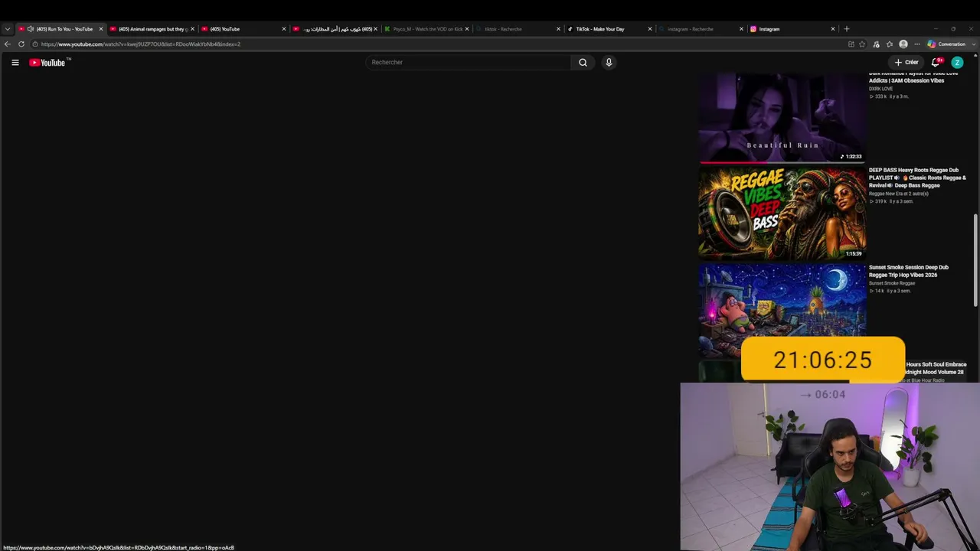Image resolution: width=980 pixels, height=551 pixels.
Task: Switch to the Run To You YouTube tab
Action: pyautogui.click(x=60, y=29)
